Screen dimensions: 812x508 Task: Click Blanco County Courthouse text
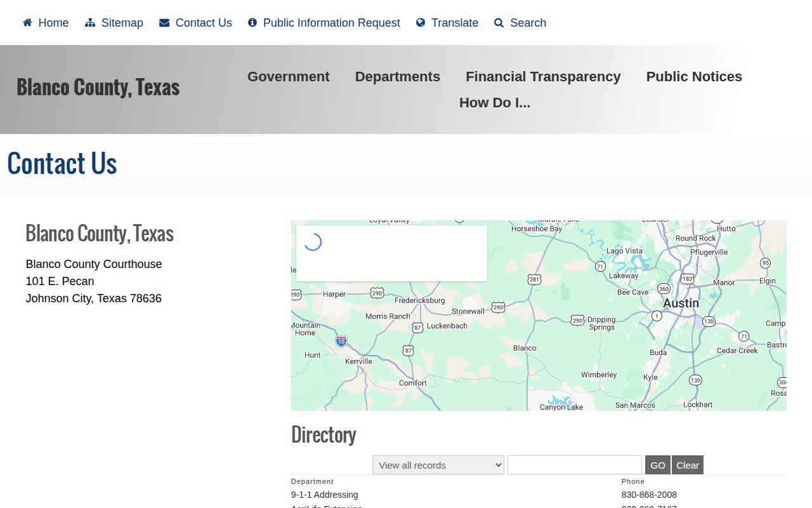click(x=94, y=264)
